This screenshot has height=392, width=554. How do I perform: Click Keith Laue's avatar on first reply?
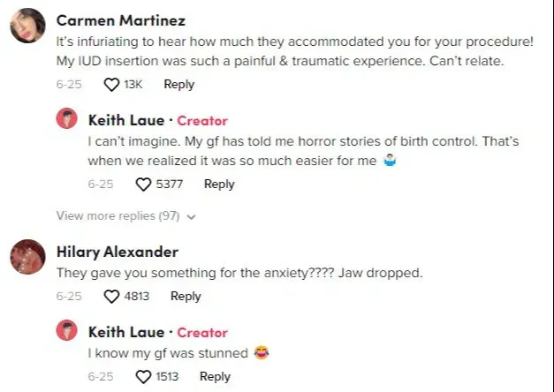(x=67, y=119)
